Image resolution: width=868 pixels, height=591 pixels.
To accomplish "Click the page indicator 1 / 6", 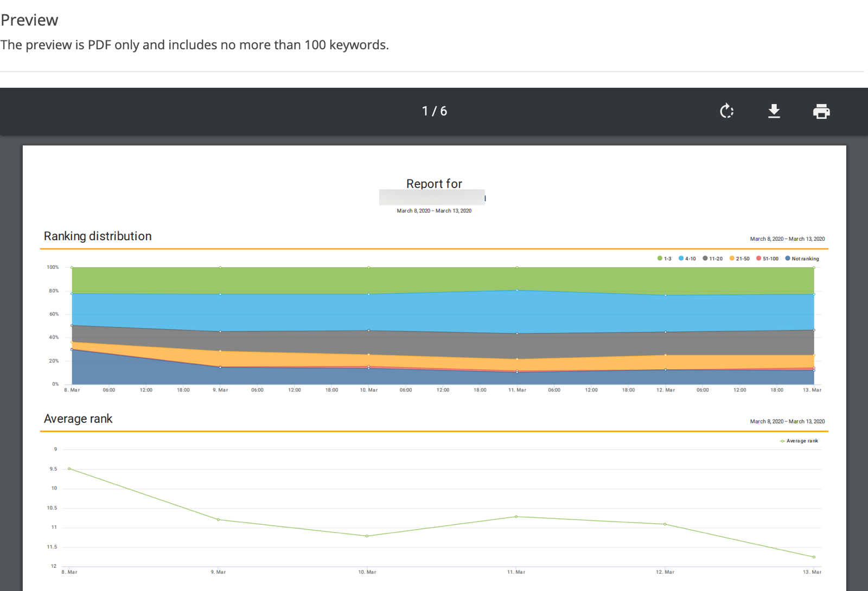I will tap(435, 111).
